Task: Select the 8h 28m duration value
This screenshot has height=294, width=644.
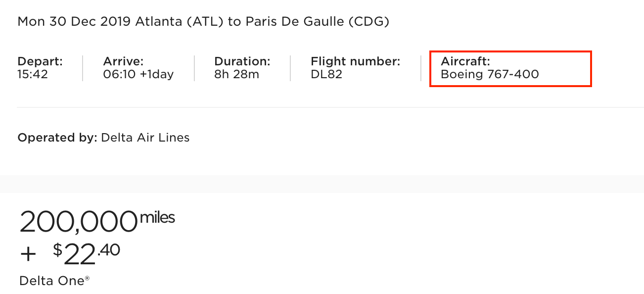Action: tap(236, 75)
